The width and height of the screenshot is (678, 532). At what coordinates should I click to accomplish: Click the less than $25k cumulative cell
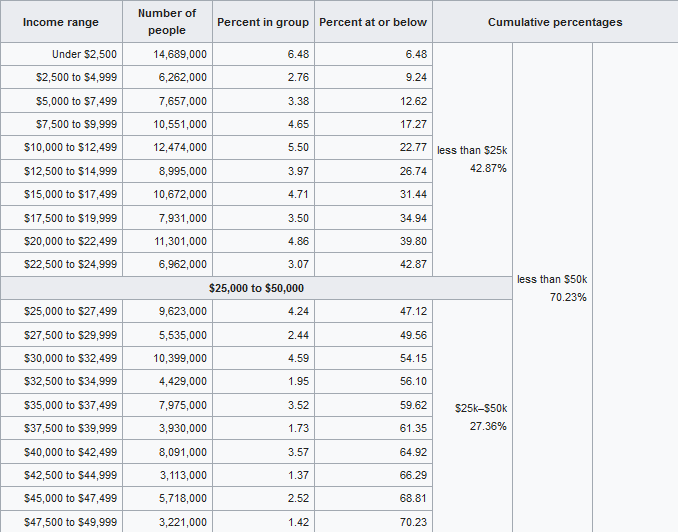click(473, 159)
